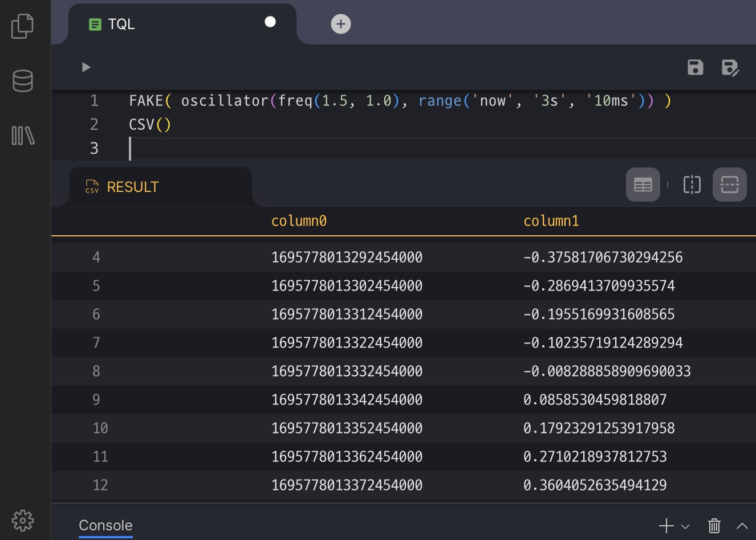
Task: Delete console contents with trash icon
Action: [x=714, y=525]
